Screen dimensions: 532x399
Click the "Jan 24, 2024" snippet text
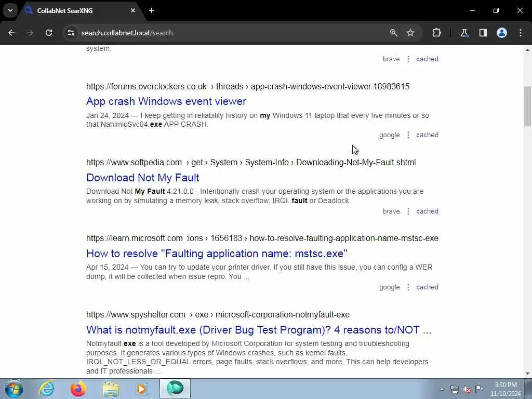click(108, 115)
